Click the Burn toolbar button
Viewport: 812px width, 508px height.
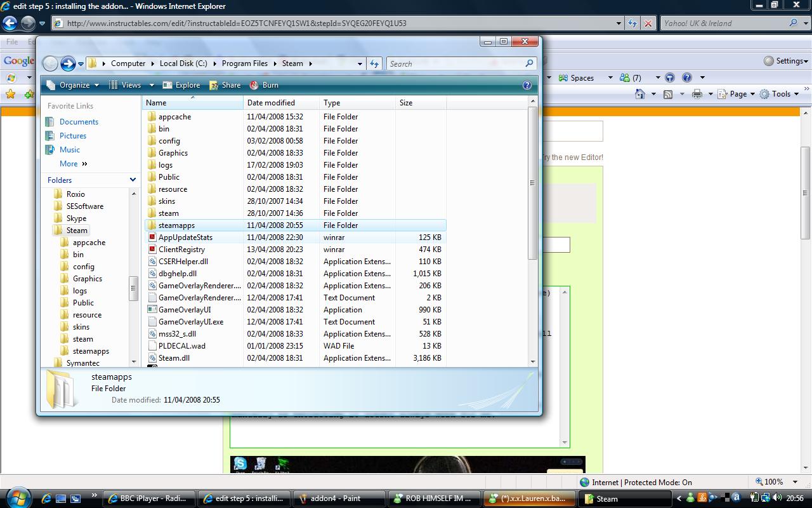[x=264, y=85]
